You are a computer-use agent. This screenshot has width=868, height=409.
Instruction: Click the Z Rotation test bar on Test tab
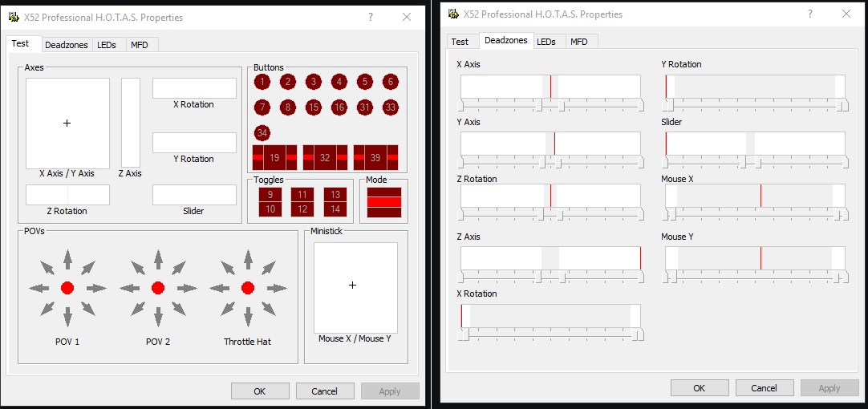coord(67,195)
